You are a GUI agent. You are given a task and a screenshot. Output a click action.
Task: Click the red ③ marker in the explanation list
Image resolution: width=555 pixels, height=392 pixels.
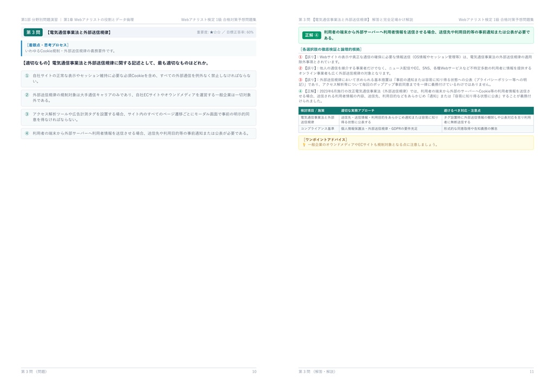(x=300, y=80)
